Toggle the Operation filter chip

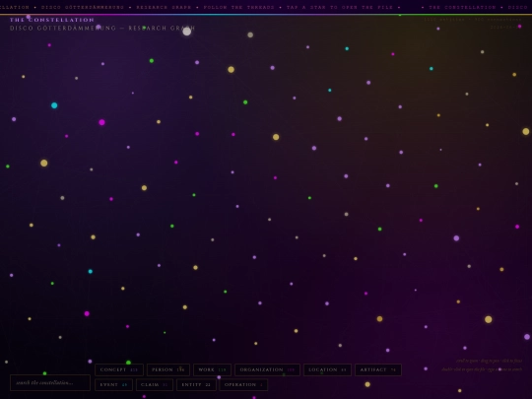click(243, 385)
